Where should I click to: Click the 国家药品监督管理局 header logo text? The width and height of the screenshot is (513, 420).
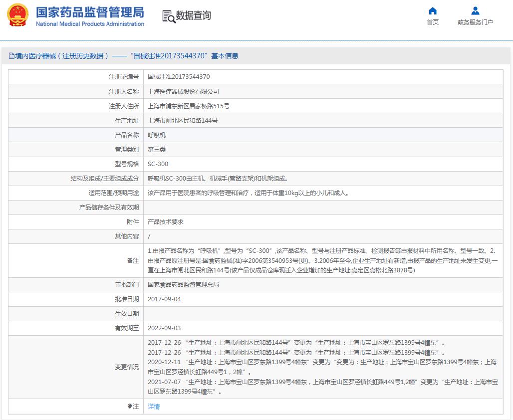pos(89,13)
